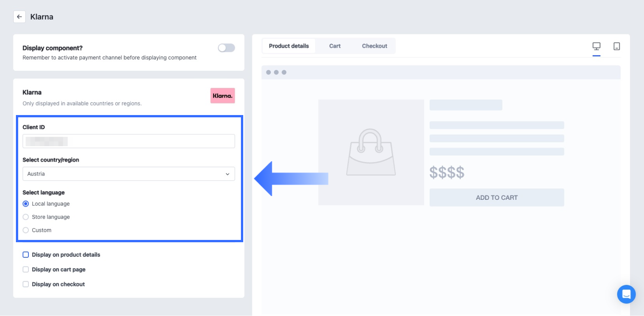
Task: Go back using the arrow next to Klarna
Action: pyautogui.click(x=19, y=17)
